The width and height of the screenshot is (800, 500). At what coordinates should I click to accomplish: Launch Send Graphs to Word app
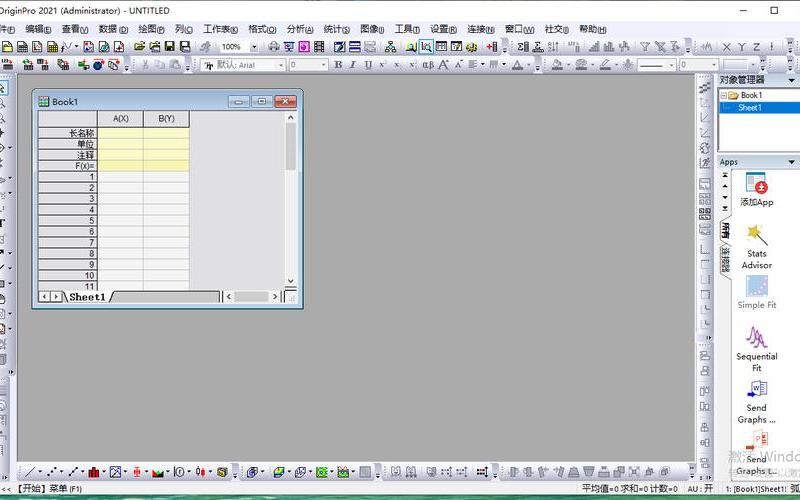click(x=756, y=402)
